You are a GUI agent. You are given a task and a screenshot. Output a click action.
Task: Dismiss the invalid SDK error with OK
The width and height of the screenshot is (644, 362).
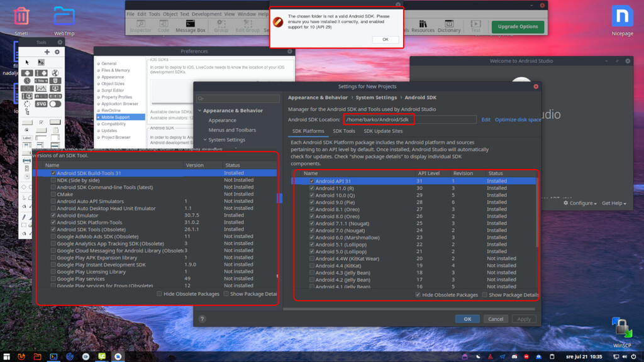pos(385,40)
